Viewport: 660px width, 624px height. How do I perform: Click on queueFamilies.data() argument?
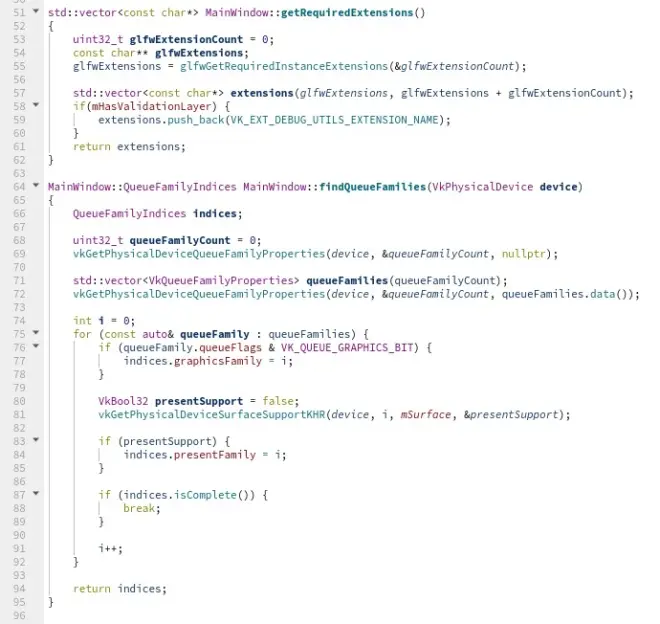click(x=564, y=294)
